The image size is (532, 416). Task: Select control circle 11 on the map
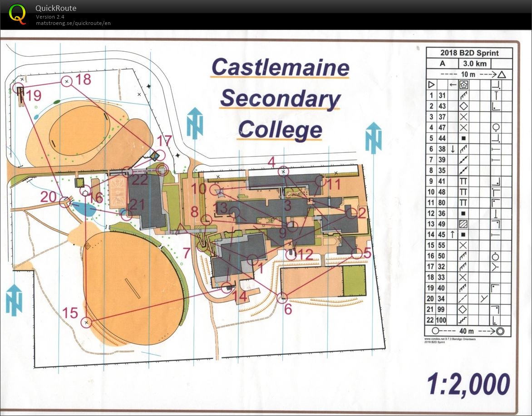320,181
